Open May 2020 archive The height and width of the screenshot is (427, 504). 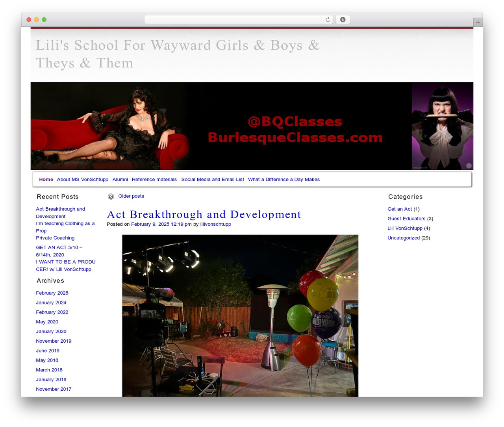47,322
